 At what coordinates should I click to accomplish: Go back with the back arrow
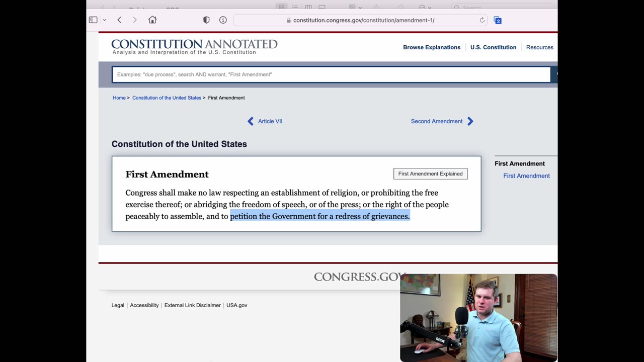[x=119, y=20]
